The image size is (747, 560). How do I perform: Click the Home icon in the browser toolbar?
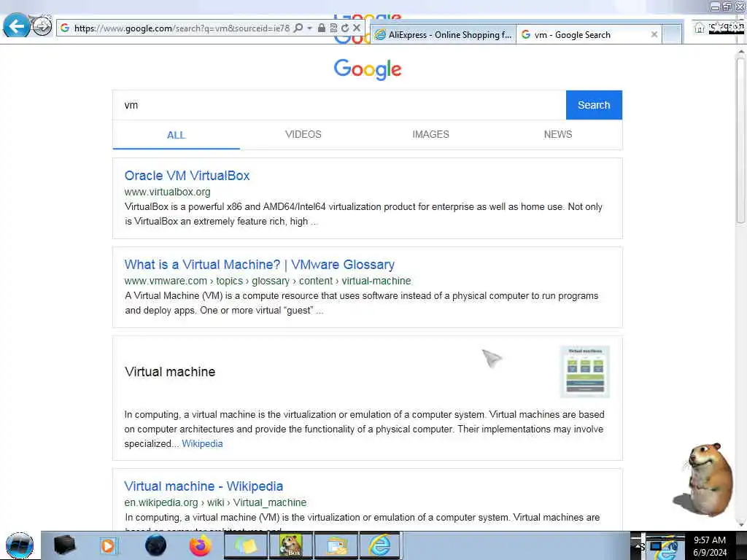pos(699,28)
